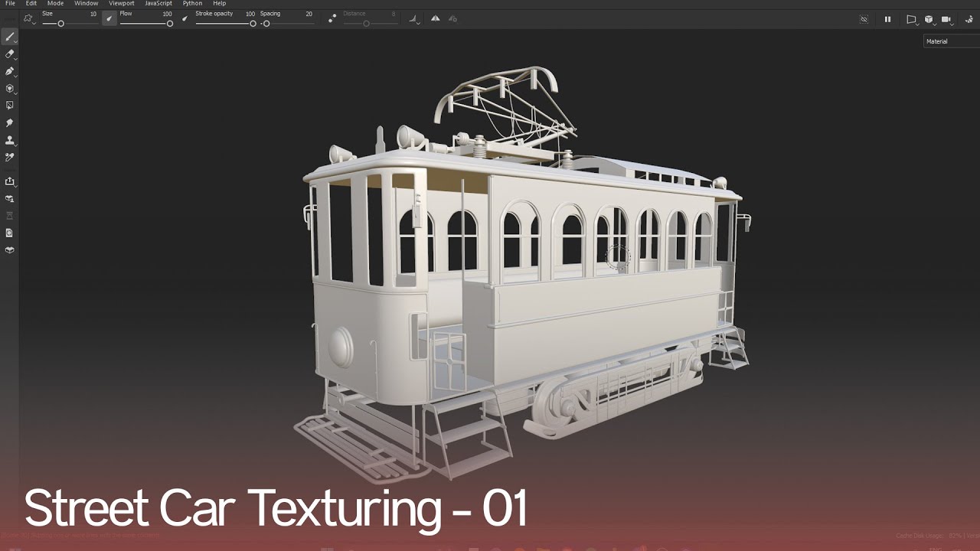
Task: Open 3D/2D cube view dropdown
Action: click(929, 19)
